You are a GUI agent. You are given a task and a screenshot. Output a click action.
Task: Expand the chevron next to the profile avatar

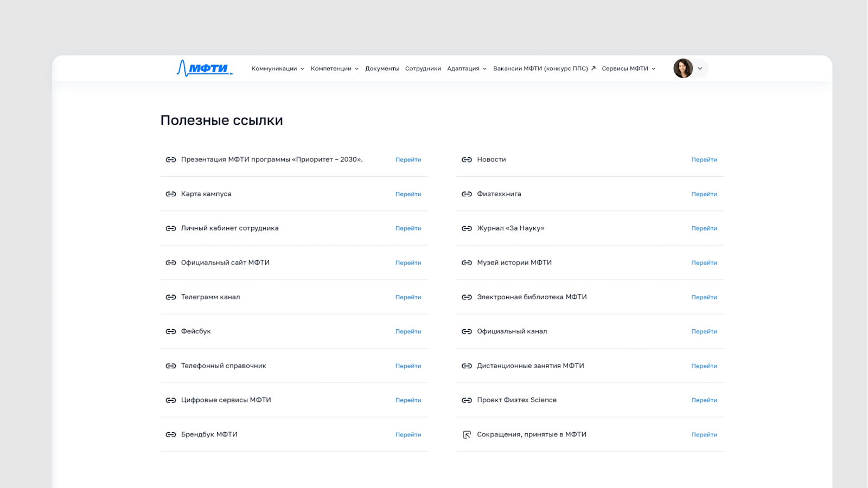[700, 68]
